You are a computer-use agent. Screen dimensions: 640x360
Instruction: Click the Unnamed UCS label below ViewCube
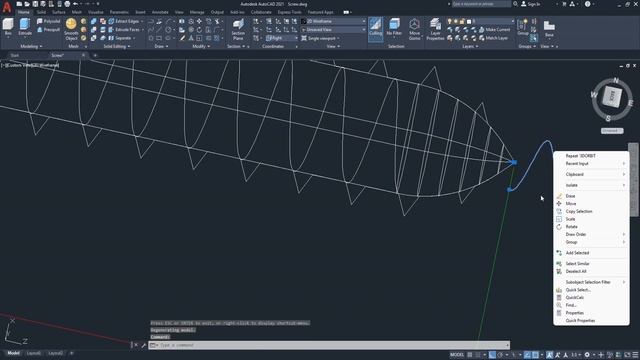(x=612, y=131)
